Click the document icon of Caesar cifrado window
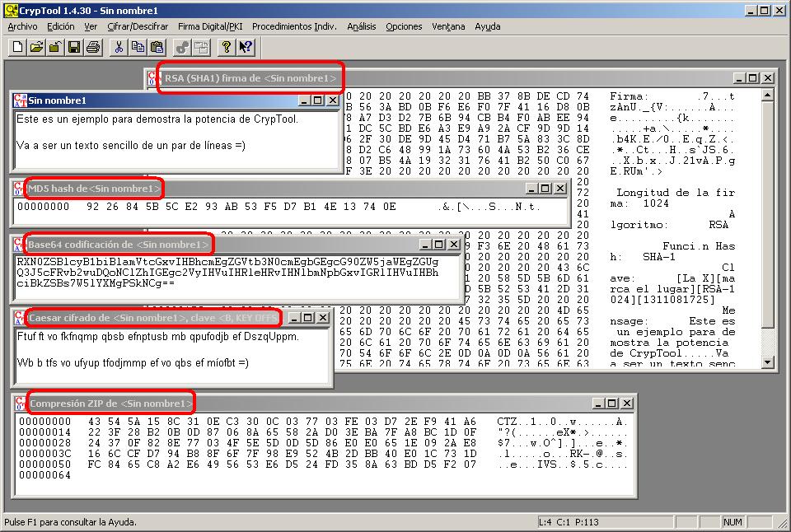Image resolution: width=791 pixels, height=532 pixels. click(20, 317)
